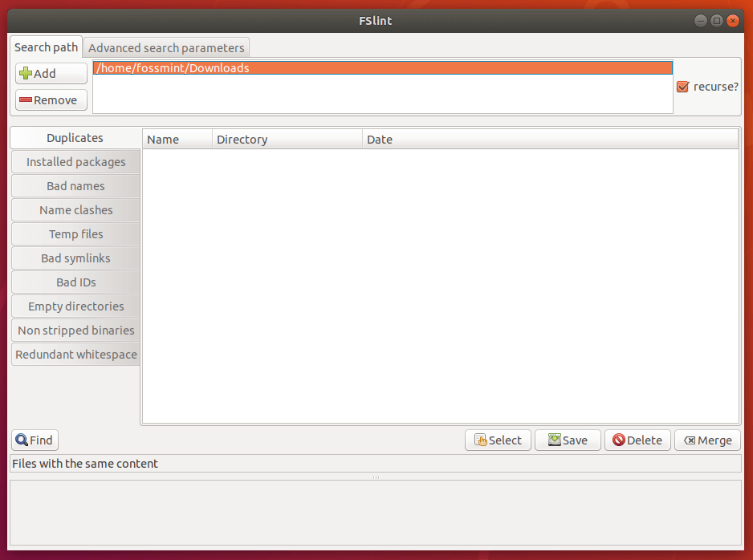The width and height of the screenshot is (753, 560).
Task: Click the red Delete icon
Action: tap(621, 440)
